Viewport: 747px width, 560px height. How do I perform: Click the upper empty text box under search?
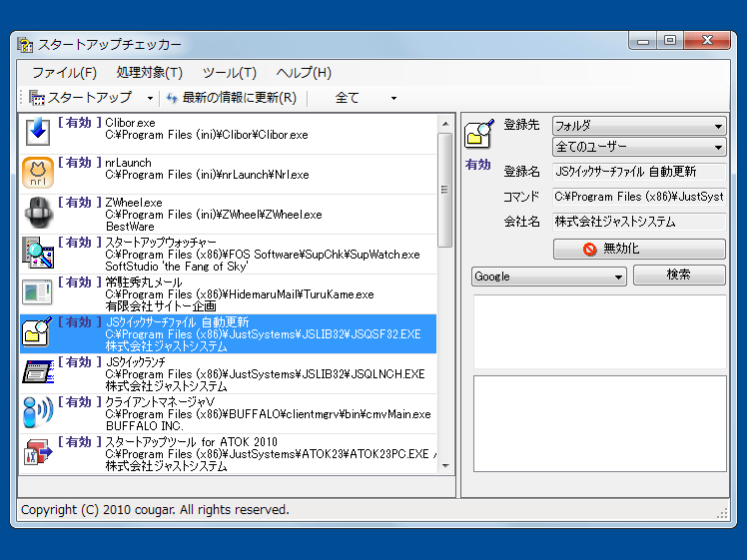(600, 331)
